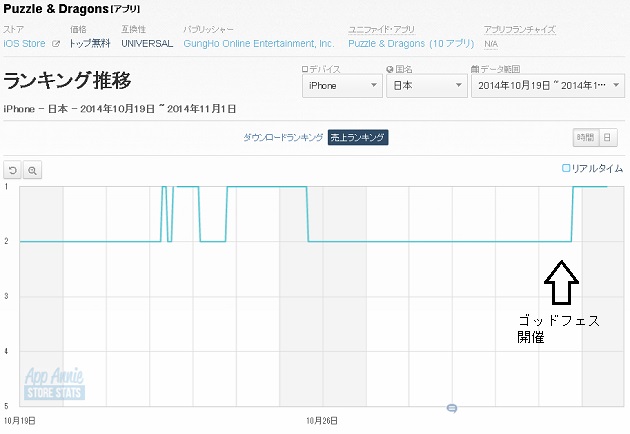Open the 日本 country dropdown
630x434 pixels.
(x=427, y=86)
